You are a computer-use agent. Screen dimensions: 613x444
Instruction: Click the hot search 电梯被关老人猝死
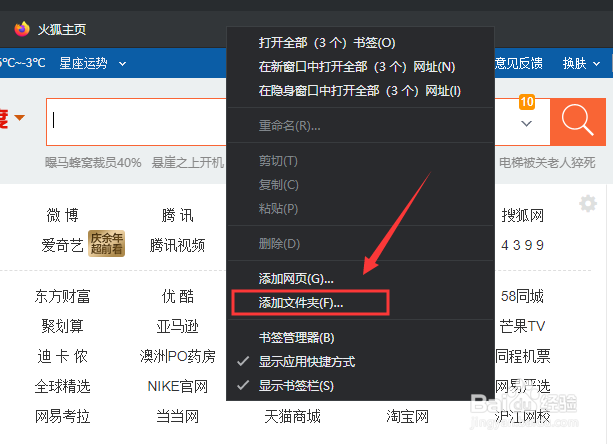pos(547,162)
